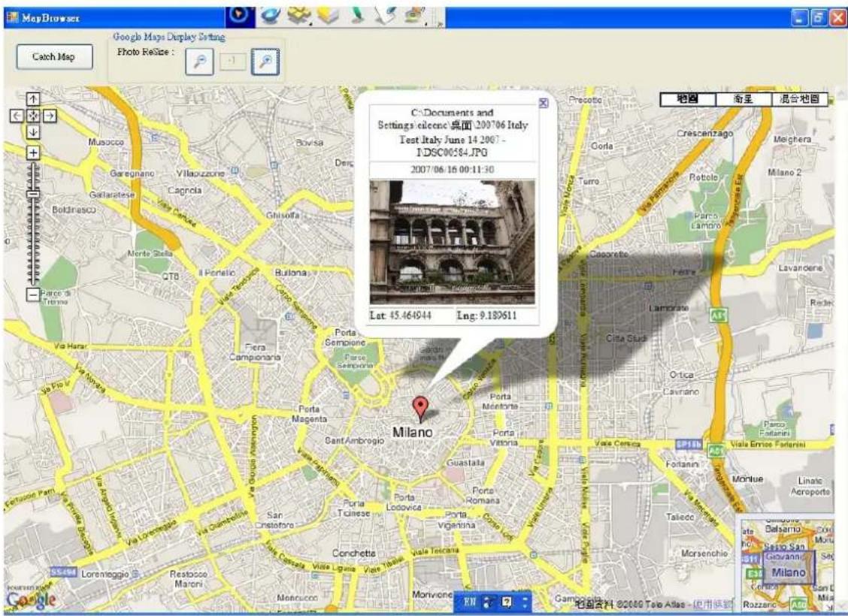Pan the map right with arrow
Screen dimensions: 848x616
50,116
